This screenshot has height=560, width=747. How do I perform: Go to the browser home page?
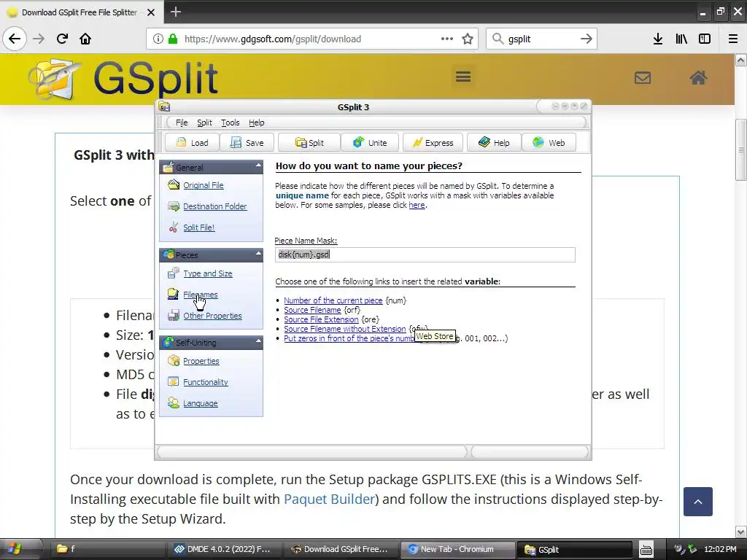click(x=85, y=39)
